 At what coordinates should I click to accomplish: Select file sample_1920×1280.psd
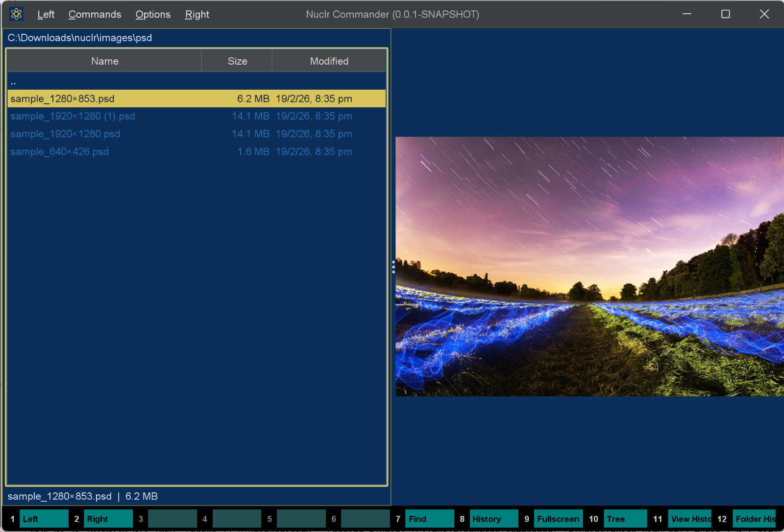[x=196, y=134]
